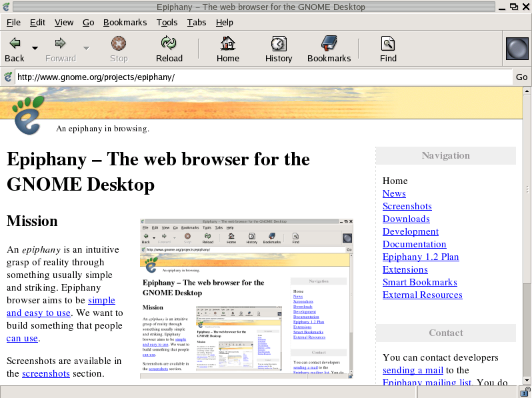
Task: Open the Bookmarks menu
Action: (125, 22)
